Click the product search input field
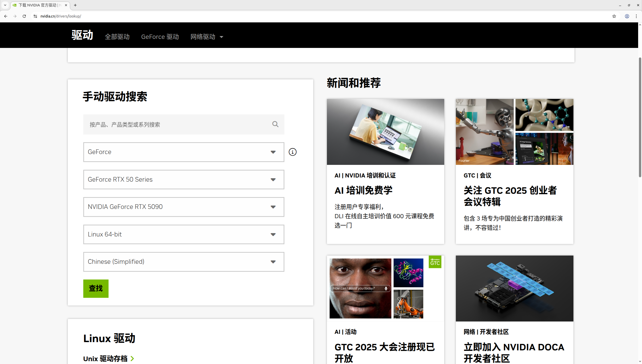 [x=178, y=125]
